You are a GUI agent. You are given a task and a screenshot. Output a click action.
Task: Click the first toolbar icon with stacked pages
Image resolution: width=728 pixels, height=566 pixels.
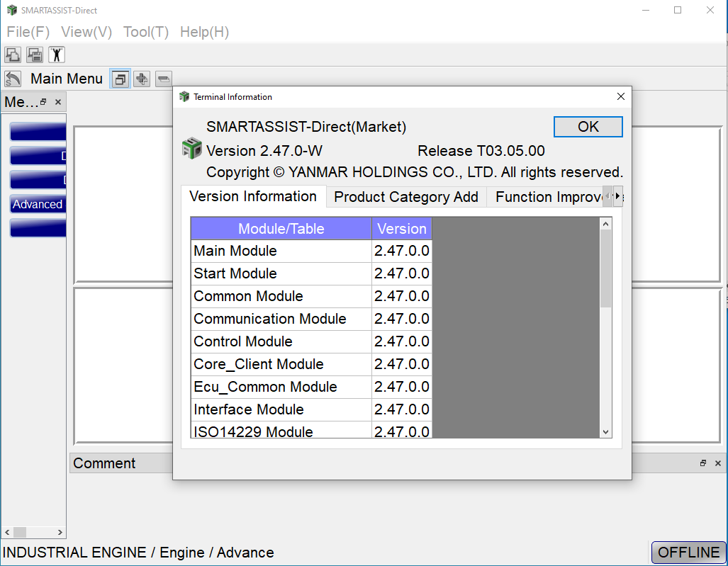click(13, 55)
